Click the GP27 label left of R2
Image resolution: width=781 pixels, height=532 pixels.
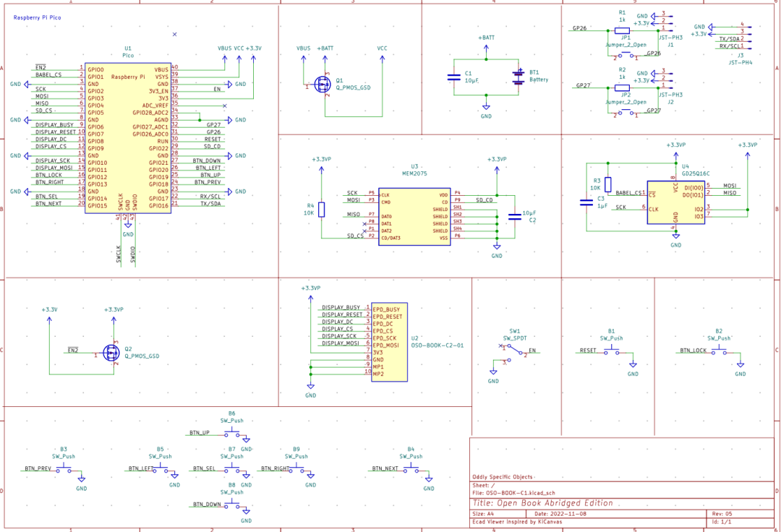pos(584,85)
